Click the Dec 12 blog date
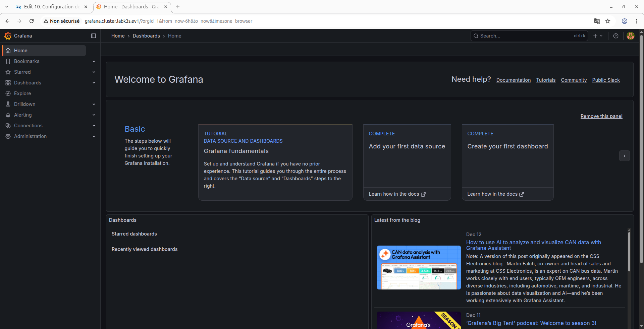This screenshot has height=329, width=644. (474, 235)
